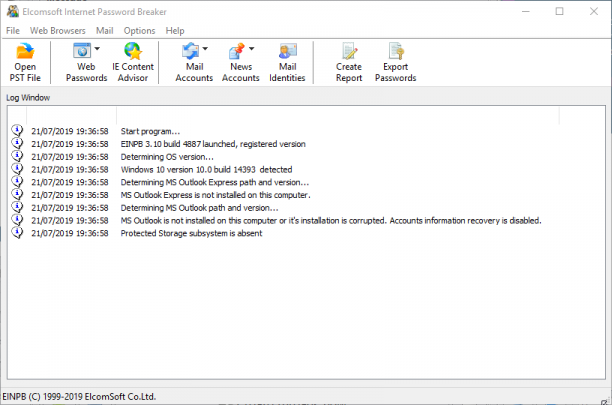
Task: Click info icon beside 'Start program...' entry
Action: click(x=17, y=130)
